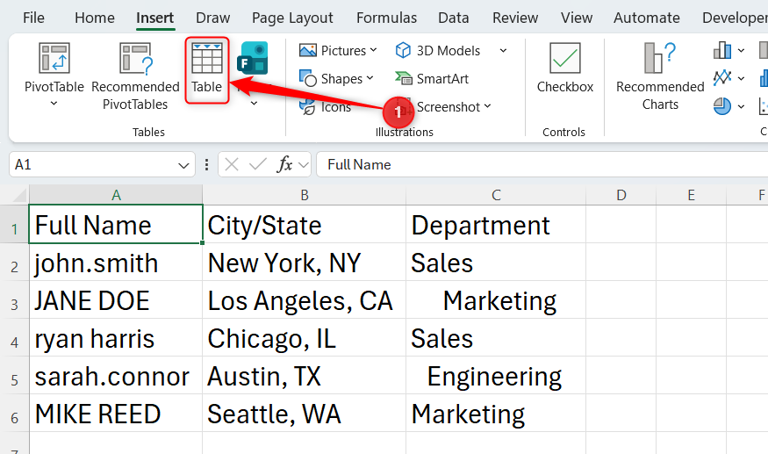
Task: Open the Shapes dropdown chevron
Action: (x=370, y=78)
